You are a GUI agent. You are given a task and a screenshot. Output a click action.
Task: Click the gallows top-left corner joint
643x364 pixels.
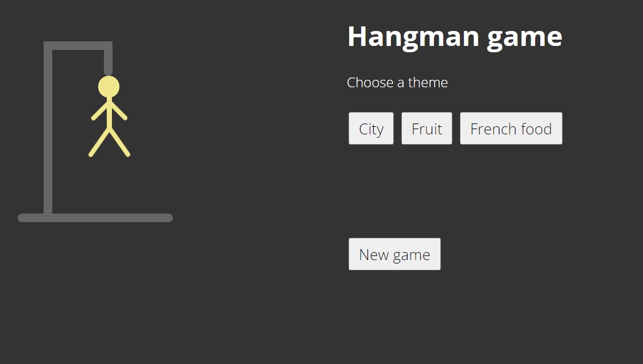pyautogui.click(x=48, y=46)
